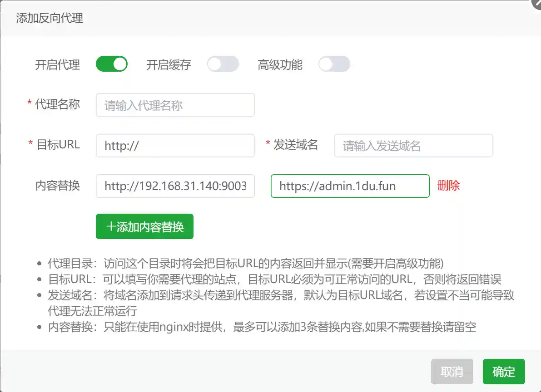Confirm with the green 确定 button

tap(503, 371)
